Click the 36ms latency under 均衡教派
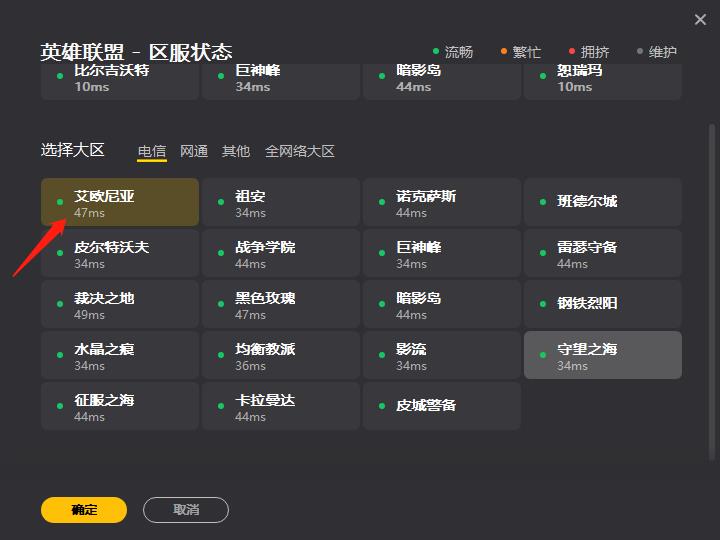The width and height of the screenshot is (720, 540). pyautogui.click(x=250, y=366)
